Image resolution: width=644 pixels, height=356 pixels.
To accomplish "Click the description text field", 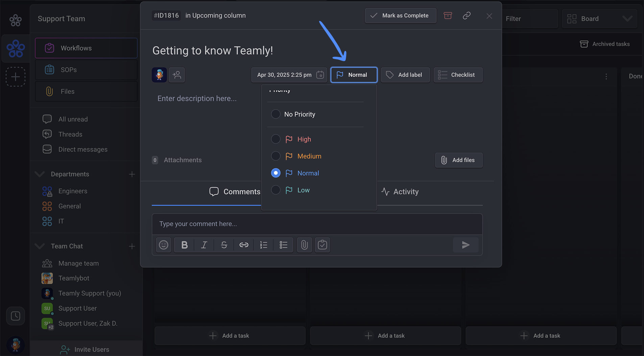I will click(197, 98).
